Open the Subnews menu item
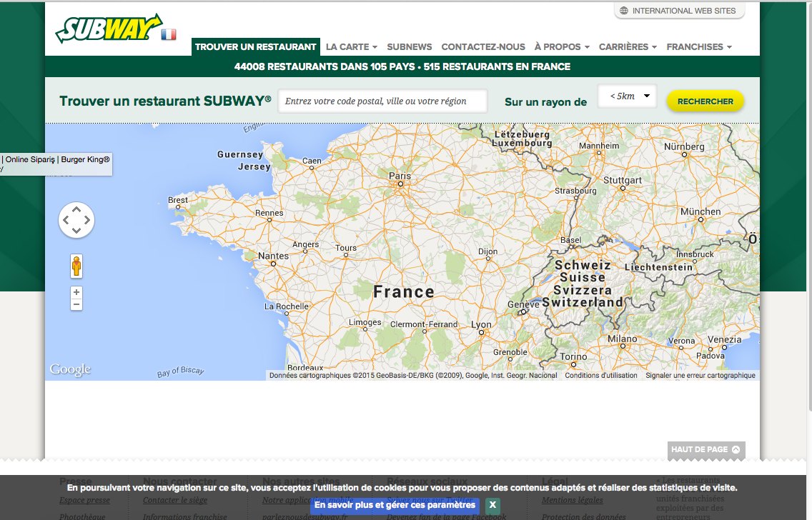 (x=409, y=47)
